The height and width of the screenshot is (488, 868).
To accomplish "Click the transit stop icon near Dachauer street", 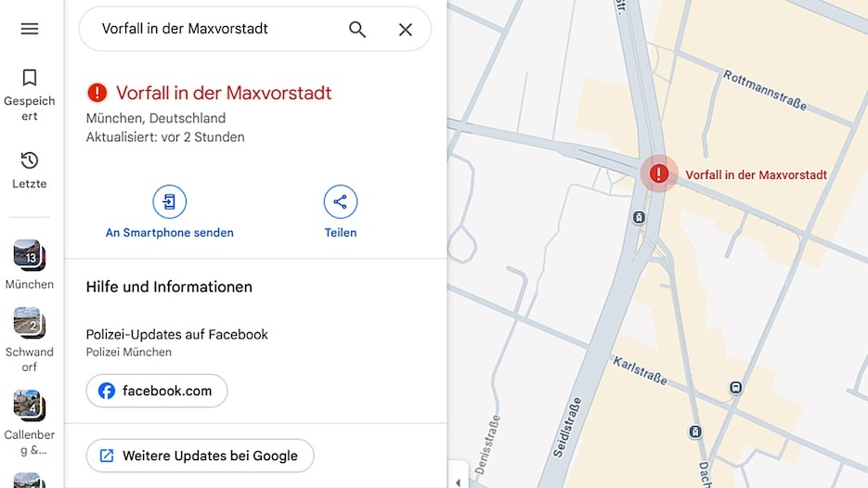I will pos(695,431).
